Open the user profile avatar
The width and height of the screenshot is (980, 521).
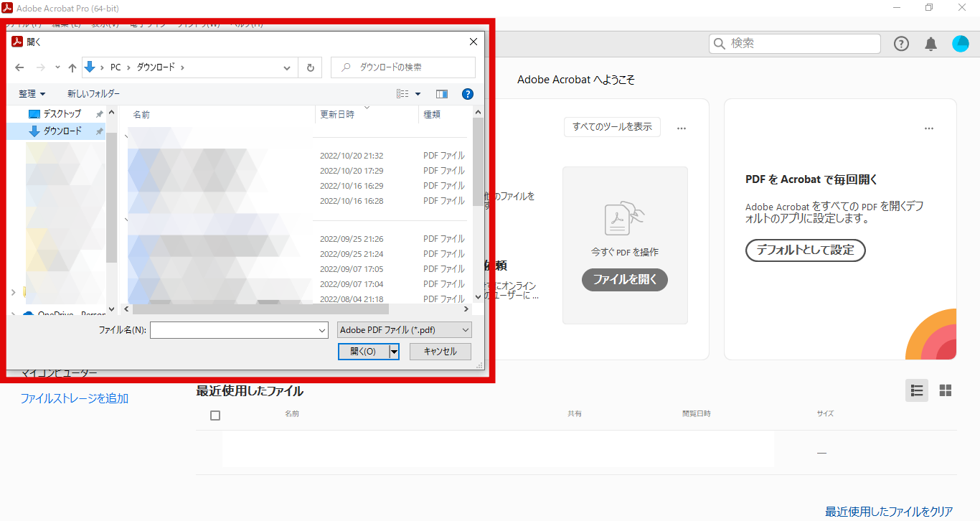961,44
